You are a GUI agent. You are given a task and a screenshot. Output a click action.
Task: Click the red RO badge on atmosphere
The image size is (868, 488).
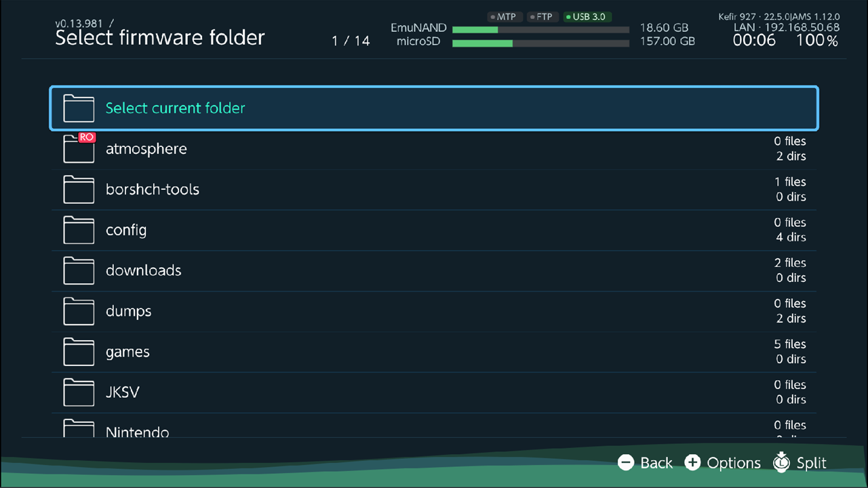click(x=86, y=137)
